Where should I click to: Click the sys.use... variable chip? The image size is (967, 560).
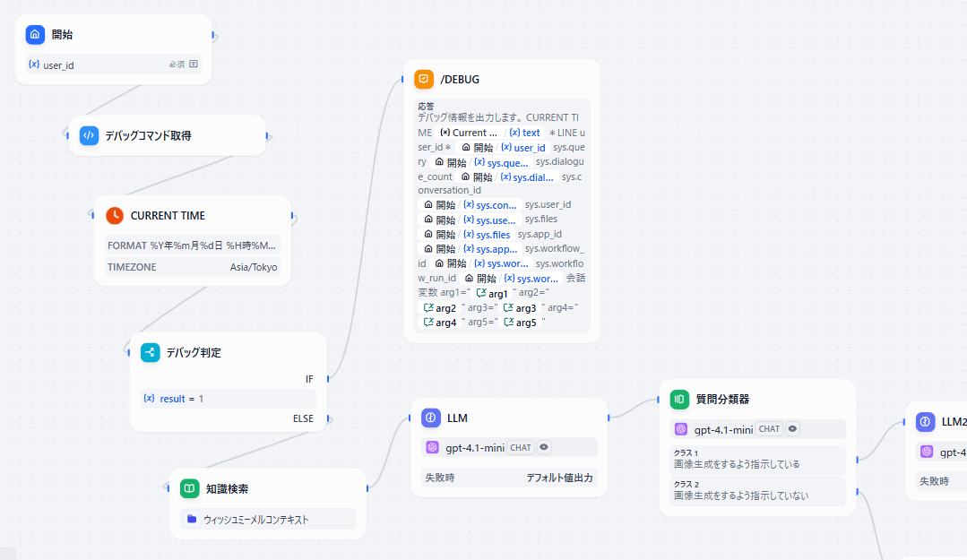pyautogui.click(x=490, y=220)
